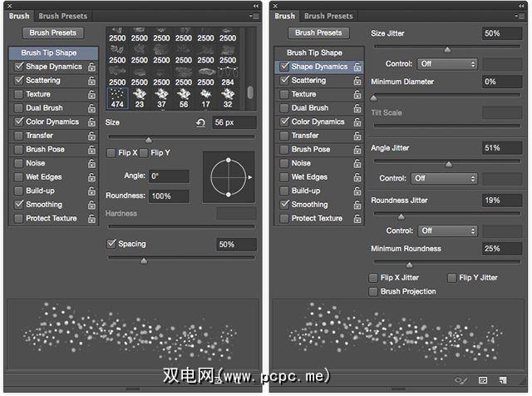This screenshot has width=532, height=396.
Task: Enable Brush Projection checkbox
Action: click(373, 292)
